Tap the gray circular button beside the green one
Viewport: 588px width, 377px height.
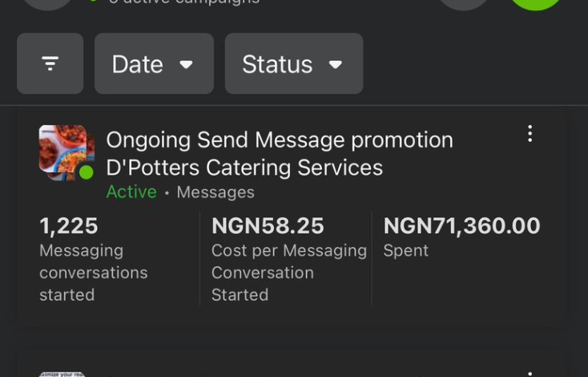464,3
